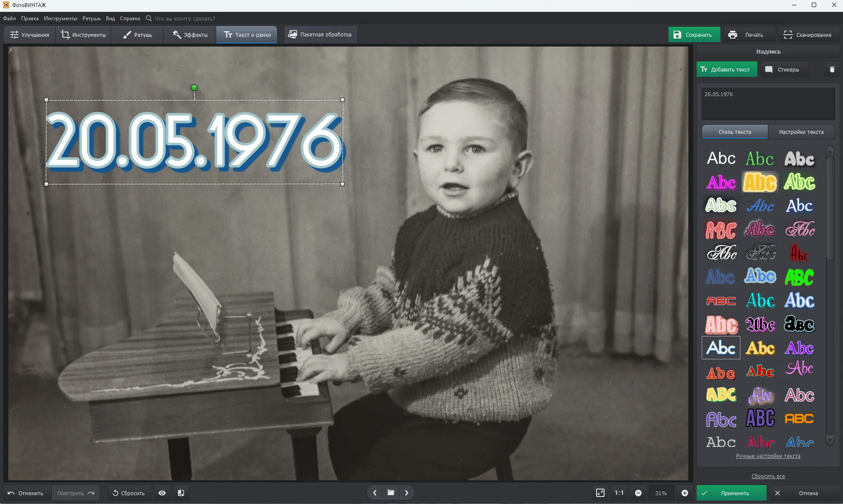843x504 pixels.
Task: Go to the next photo arrow
Action: pos(407,493)
